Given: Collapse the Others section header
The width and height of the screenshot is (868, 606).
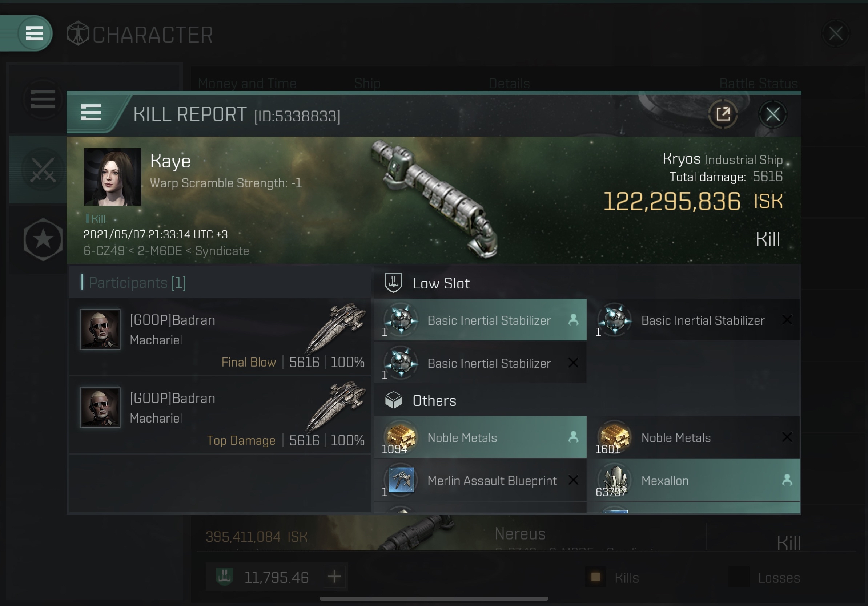Looking at the screenshot, I should pyautogui.click(x=587, y=400).
